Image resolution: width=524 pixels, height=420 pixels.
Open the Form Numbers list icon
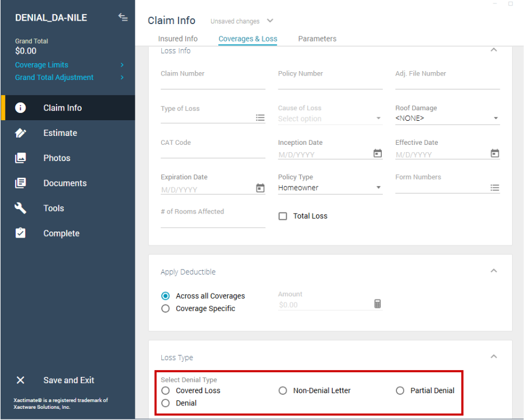coord(495,188)
